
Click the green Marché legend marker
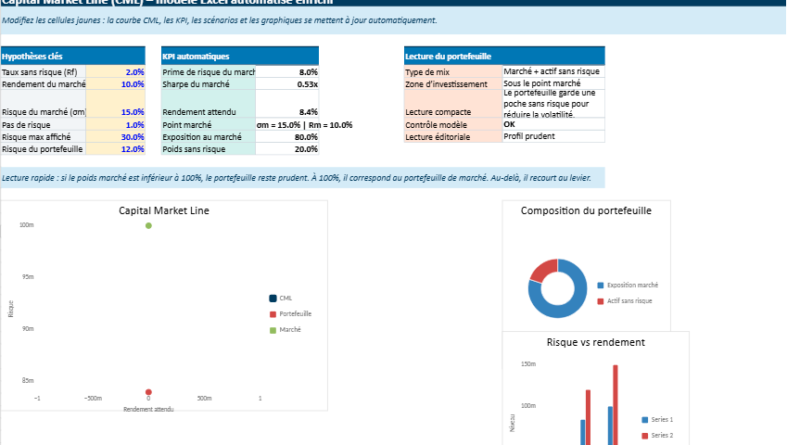272,329
